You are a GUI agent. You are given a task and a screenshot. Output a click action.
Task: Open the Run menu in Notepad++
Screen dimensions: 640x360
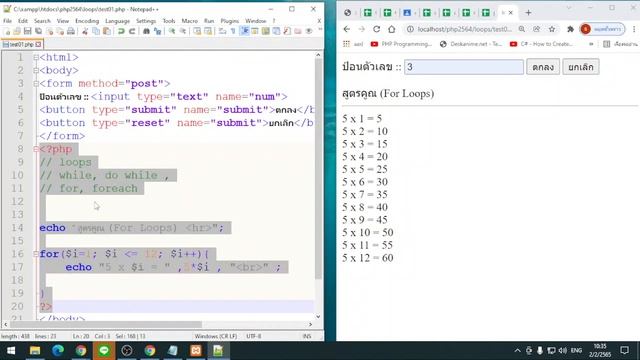coord(209,21)
